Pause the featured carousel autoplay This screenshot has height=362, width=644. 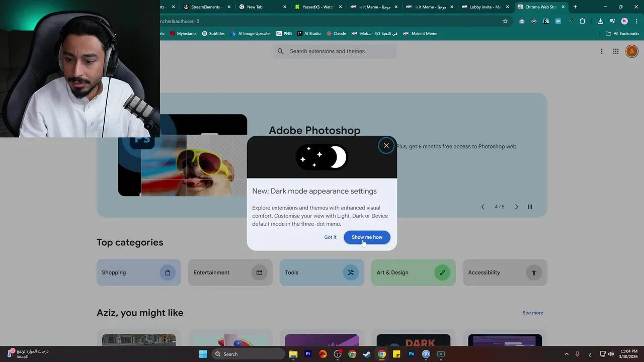(530, 207)
